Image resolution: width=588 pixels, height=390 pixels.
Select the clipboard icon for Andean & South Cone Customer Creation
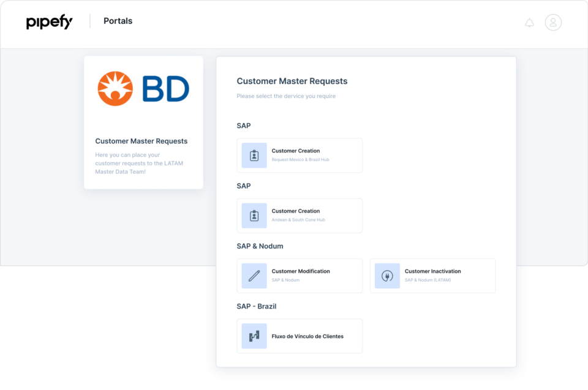click(x=254, y=216)
